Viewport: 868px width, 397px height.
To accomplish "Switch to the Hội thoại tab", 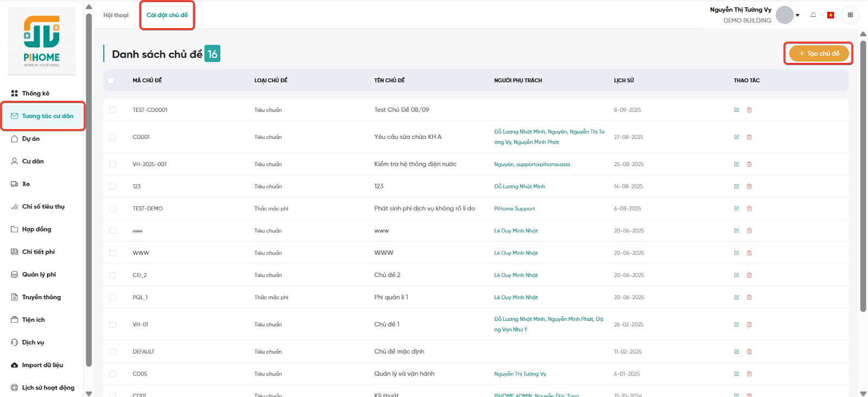I will click(116, 15).
